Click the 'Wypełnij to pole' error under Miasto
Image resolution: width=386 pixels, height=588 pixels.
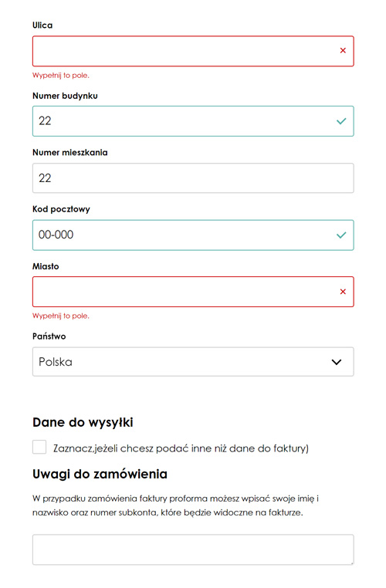[x=61, y=316]
